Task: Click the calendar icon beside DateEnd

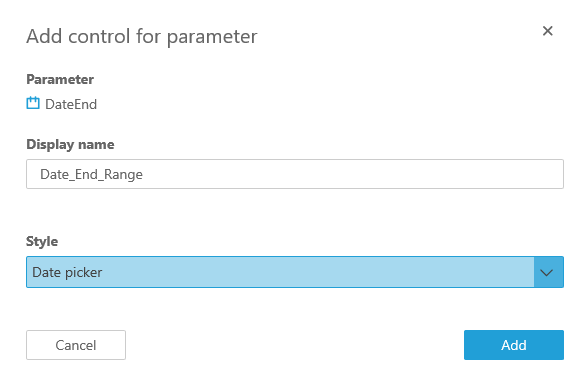Action: (x=33, y=103)
